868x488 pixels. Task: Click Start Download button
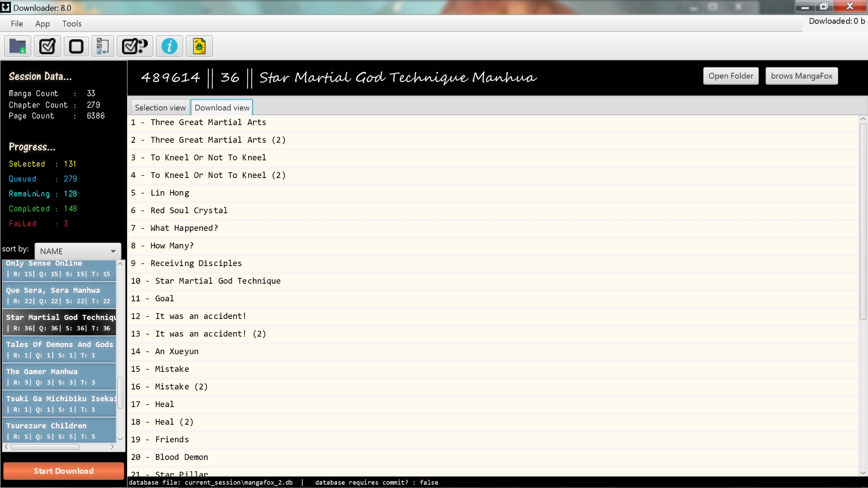pos(64,471)
